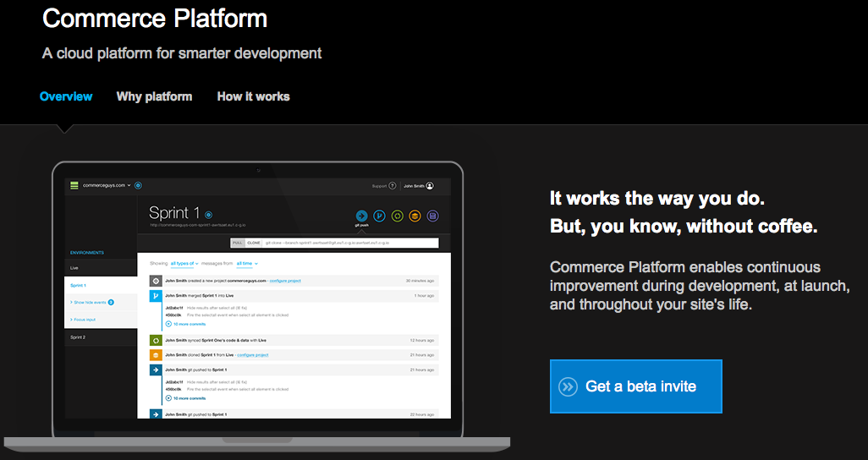Click the orange icon on the cloned Sprint 1 row
Viewport: 868px width, 460px height.
[x=156, y=355]
